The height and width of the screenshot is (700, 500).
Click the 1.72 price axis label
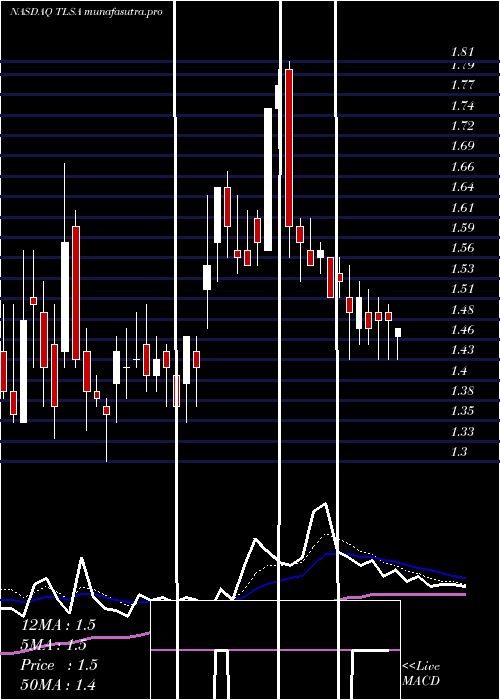coord(462,125)
